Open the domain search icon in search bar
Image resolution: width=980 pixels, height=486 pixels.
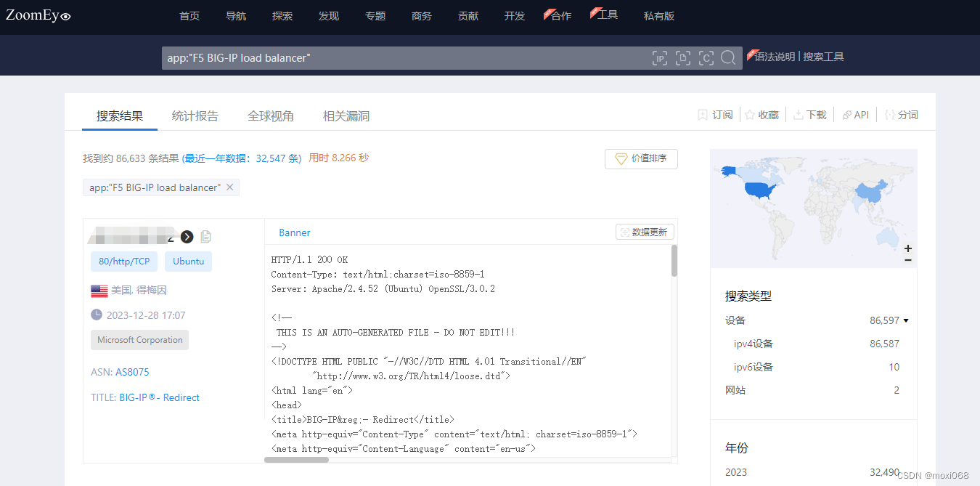click(683, 58)
